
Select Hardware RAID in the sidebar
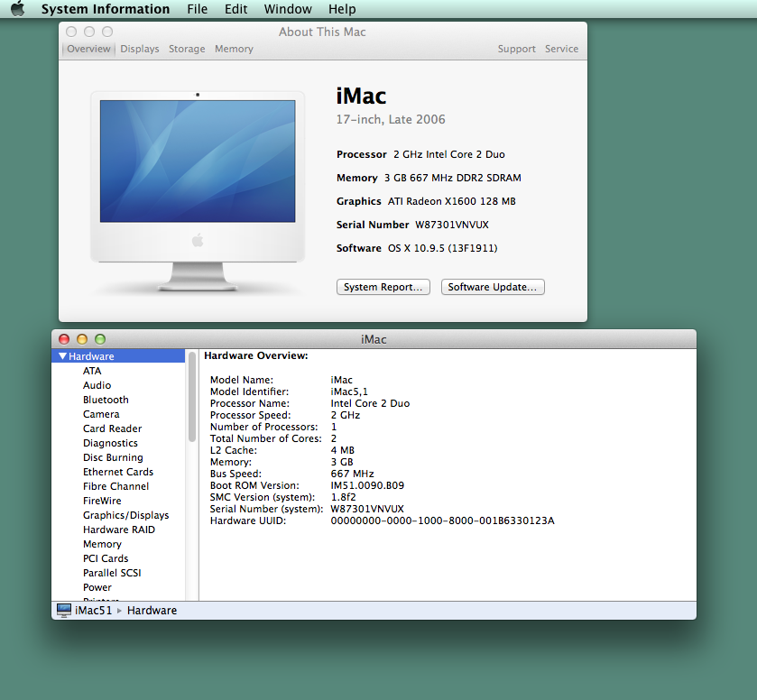coord(119,530)
